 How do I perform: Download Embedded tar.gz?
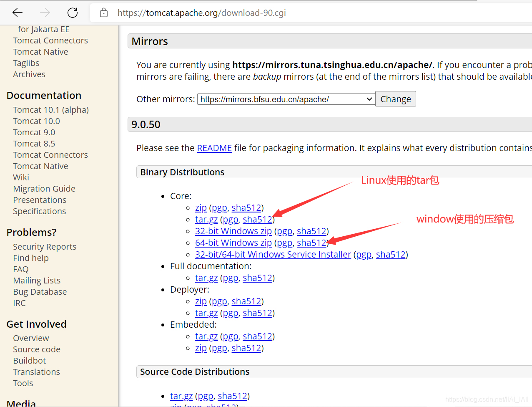coord(206,336)
